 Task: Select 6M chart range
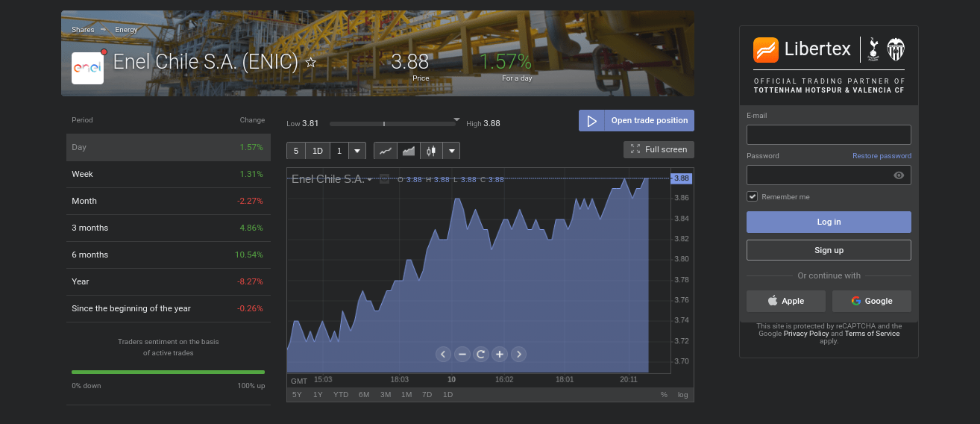[364, 394]
